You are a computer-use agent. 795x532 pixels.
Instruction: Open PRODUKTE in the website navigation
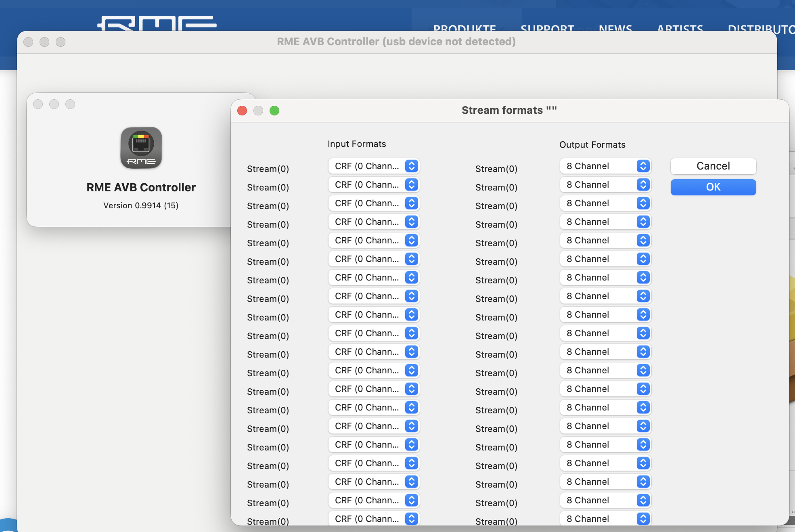[x=464, y=27]
